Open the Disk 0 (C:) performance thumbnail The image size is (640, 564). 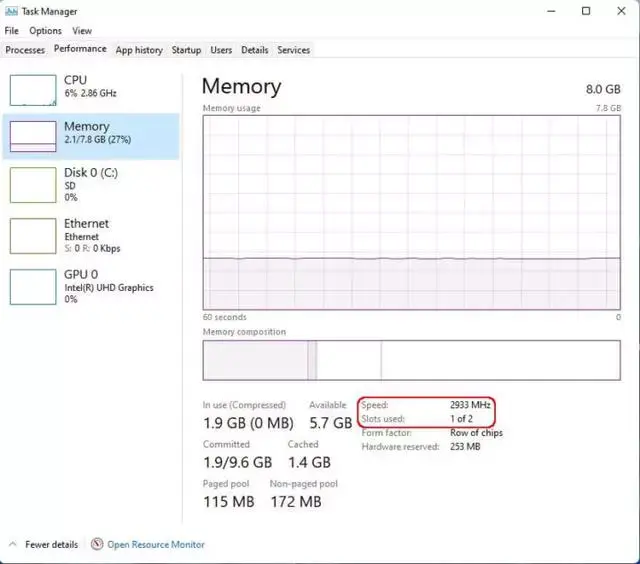click(33, 185)
